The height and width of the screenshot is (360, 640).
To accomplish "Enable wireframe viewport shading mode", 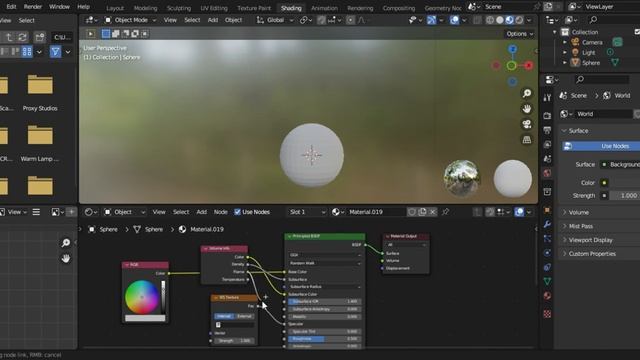I will (x=490, y=20).
